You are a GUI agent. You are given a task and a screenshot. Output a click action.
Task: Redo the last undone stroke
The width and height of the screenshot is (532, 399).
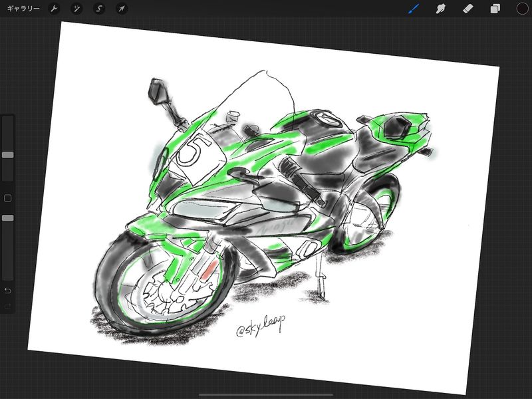pos(7,307)
